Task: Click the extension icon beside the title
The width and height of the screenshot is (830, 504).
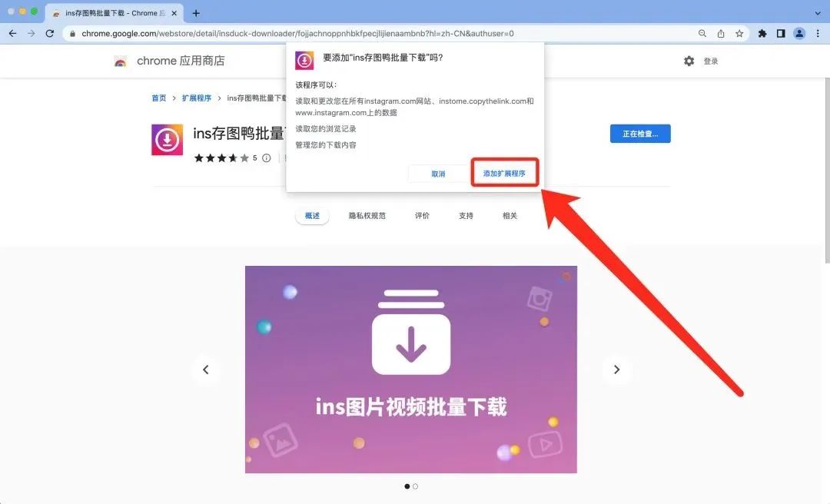Action: [x=168, y=140]
